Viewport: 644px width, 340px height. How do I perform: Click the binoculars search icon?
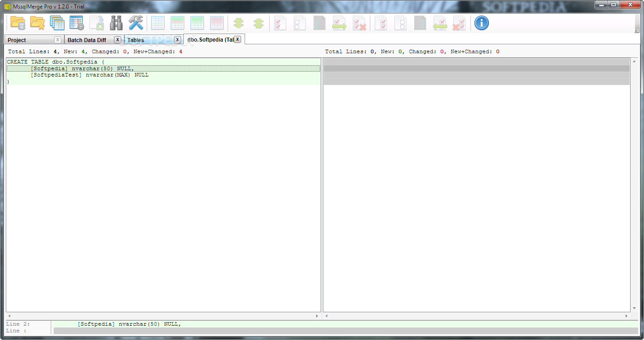[x=116, y=23]
